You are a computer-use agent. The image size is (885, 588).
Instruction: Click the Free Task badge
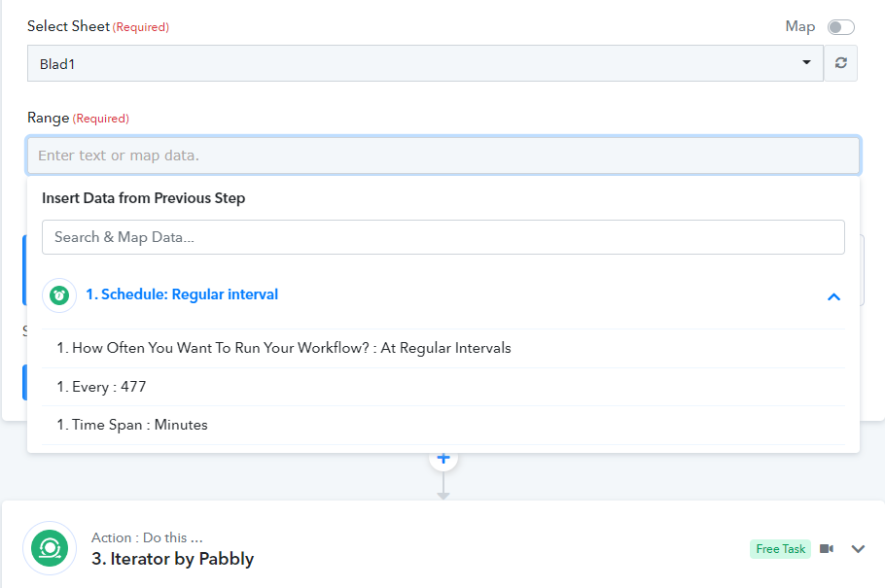click(780, 548)
